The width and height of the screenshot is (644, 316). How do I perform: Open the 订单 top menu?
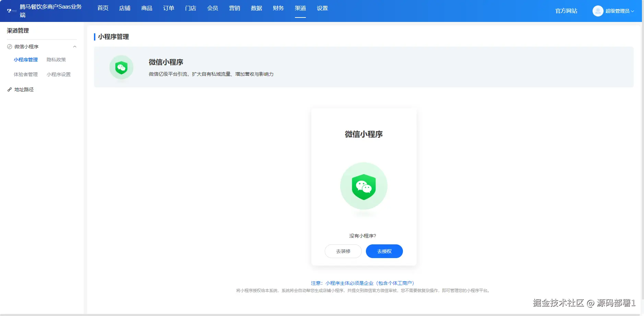click(169, 8)
